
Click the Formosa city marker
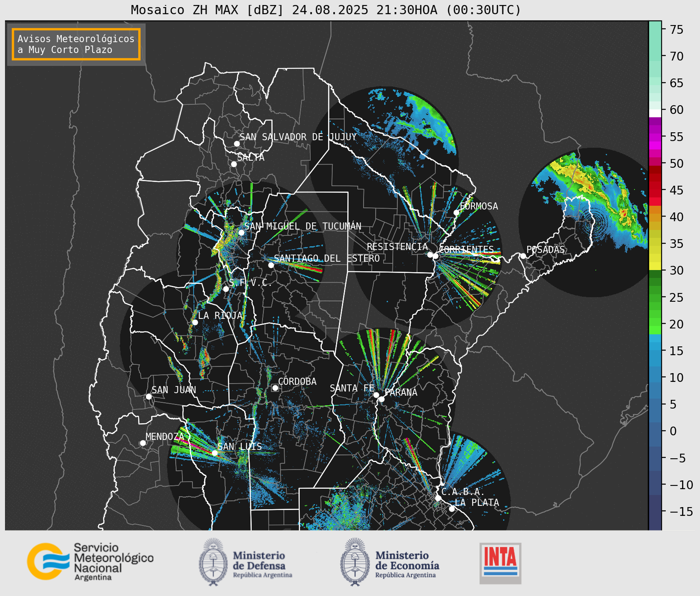pos(456,212)
